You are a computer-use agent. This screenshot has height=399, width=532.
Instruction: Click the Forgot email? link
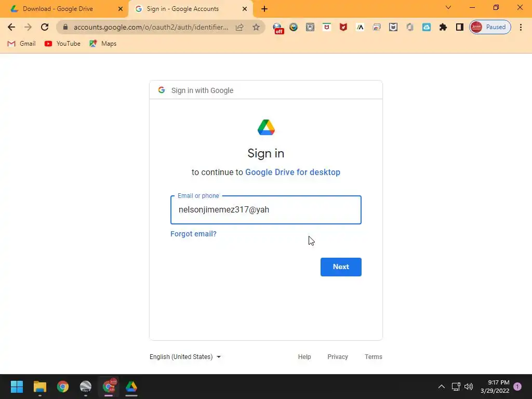pyautogui.click(x=193, y=234)
